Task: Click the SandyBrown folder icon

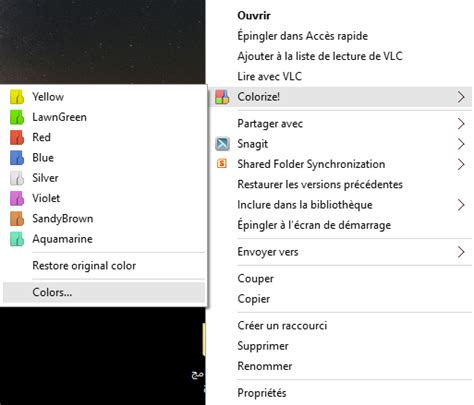Action: point(17,219)
